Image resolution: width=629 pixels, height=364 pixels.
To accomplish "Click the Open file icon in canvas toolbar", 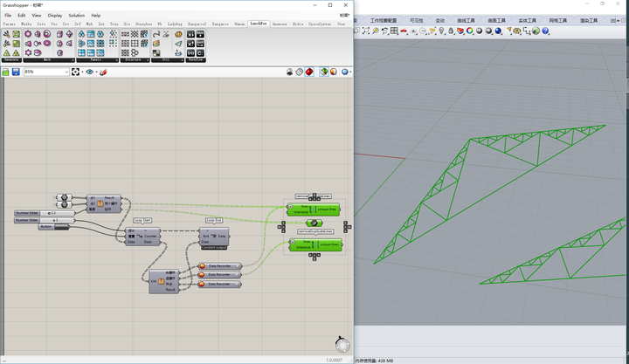I will point(6,72).
